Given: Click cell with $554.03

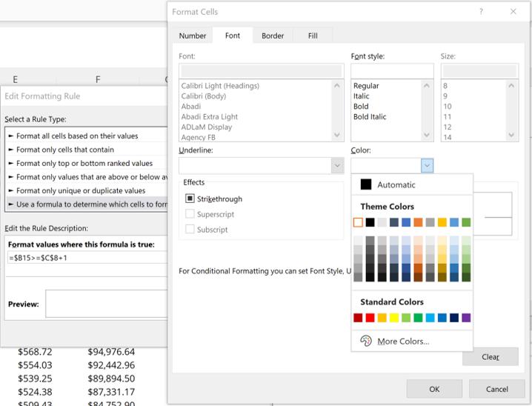Looking at the screenshot, I should pos(35,365).
